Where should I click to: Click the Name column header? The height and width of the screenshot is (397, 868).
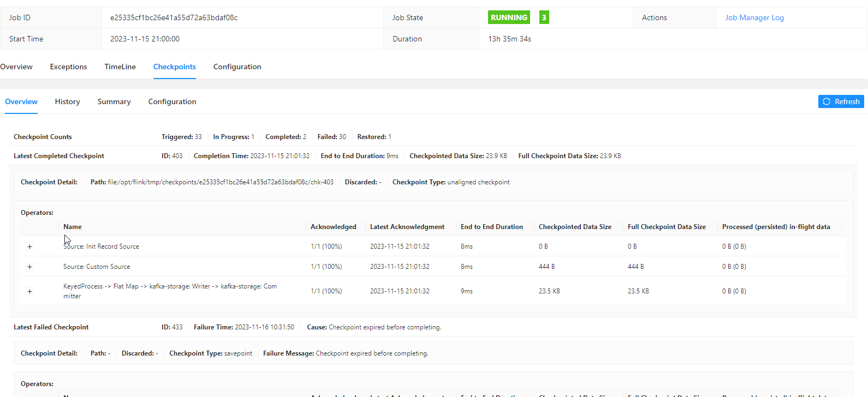(x=73, y=227)
